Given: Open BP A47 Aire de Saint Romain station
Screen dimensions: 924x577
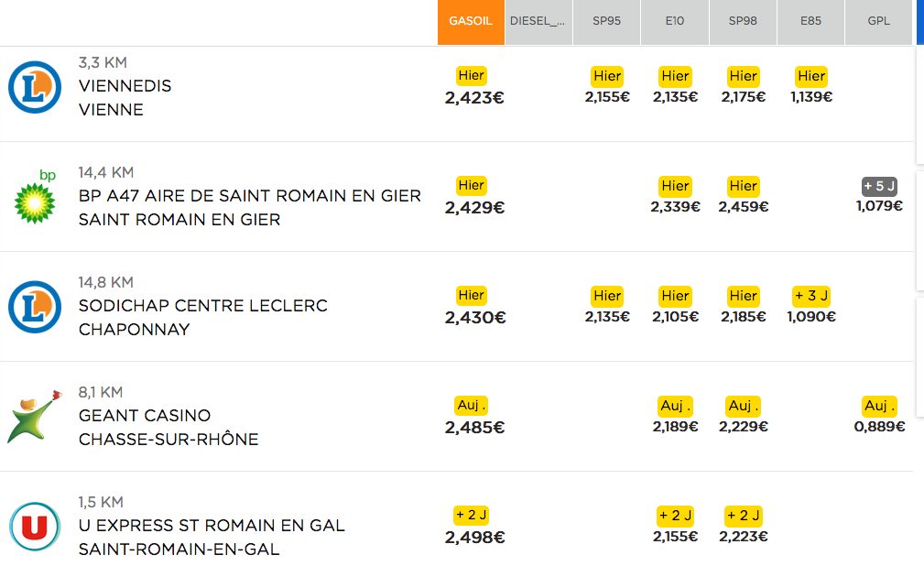Looking at the screenshot, I should [250, 208].
